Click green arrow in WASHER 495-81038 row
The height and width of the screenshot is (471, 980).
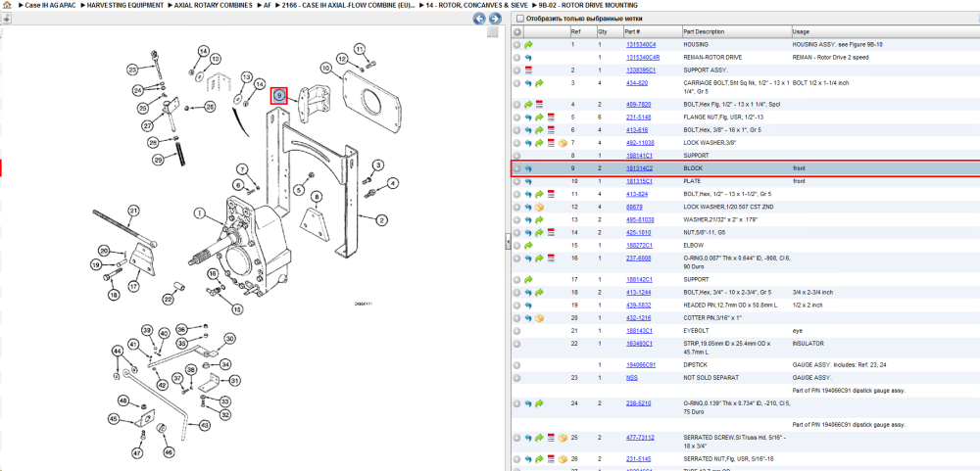pyautogui.click(x=539, y=220)
